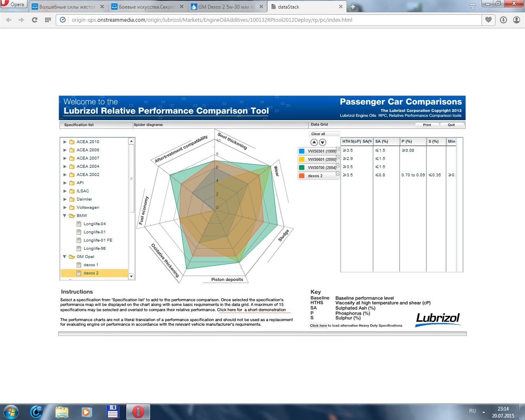The height and width of the screenshot is (420, 525).
Task: Open the short demonstration link
Action: (251, 310)
